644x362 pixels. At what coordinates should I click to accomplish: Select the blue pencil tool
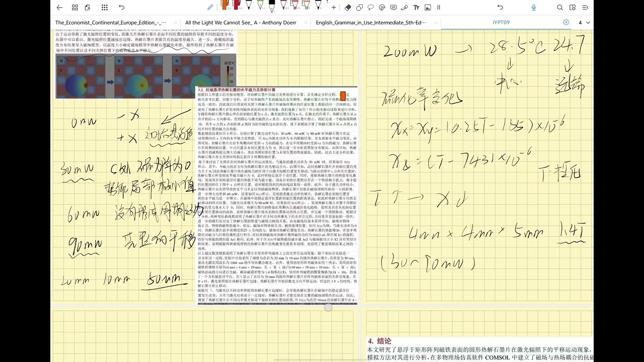click(210, 8)
